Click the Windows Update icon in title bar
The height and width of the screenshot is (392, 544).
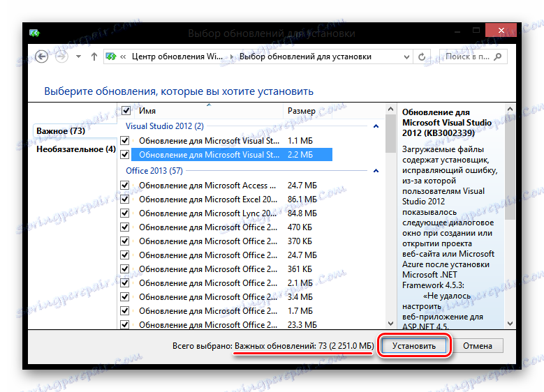[34, 33]
